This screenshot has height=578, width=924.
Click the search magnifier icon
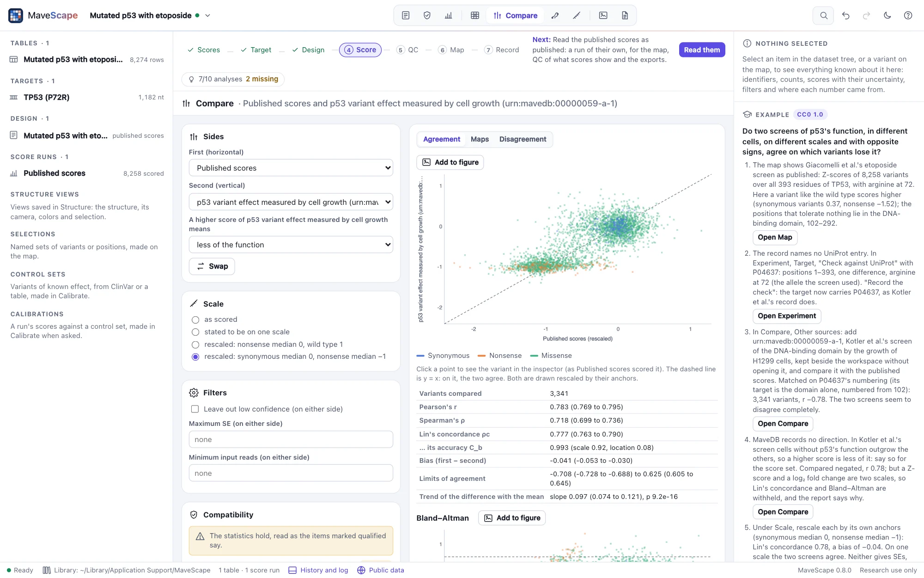point(823,15)
